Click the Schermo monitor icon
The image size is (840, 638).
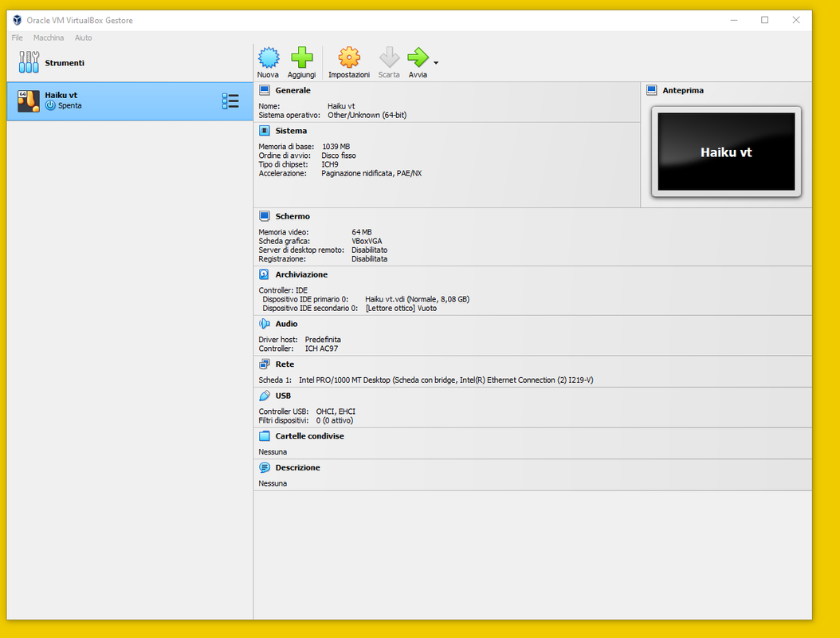click(x=264, y=216)
